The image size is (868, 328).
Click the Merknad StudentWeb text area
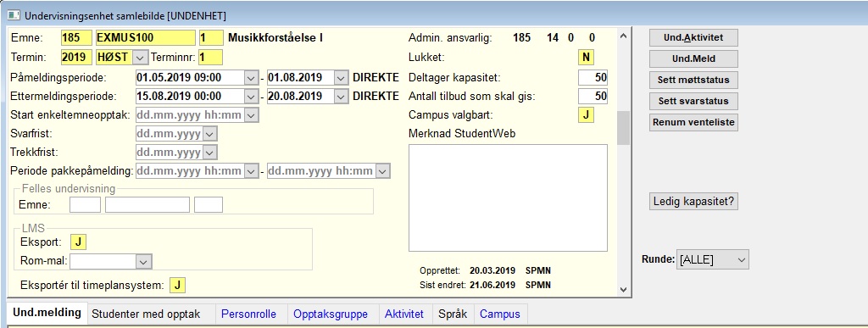point(508,198)
